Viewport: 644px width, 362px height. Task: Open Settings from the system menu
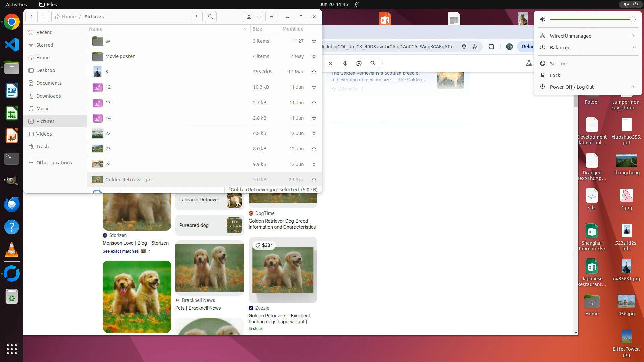coord(559,64)
